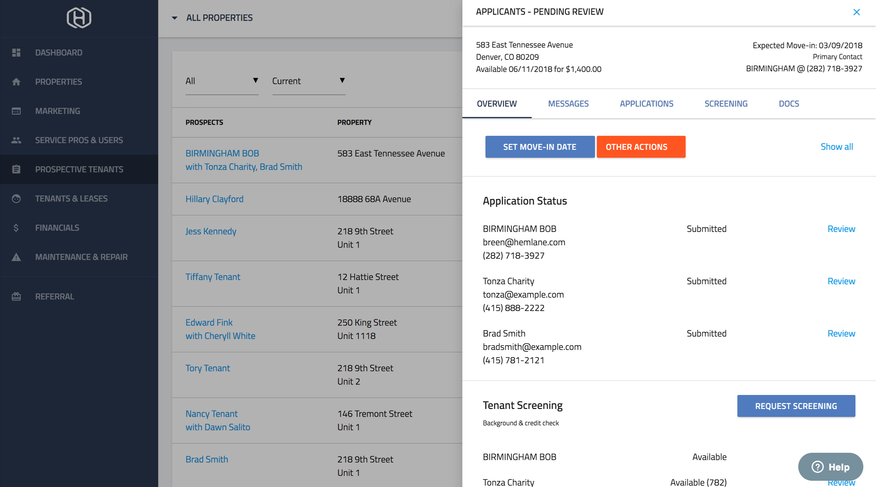Click the Show all link

point(836,147)
